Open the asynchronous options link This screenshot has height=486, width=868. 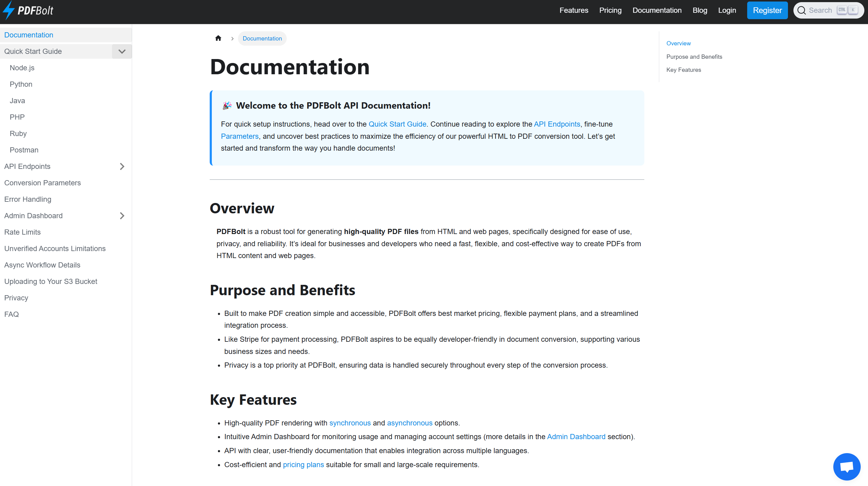(409, 423)
